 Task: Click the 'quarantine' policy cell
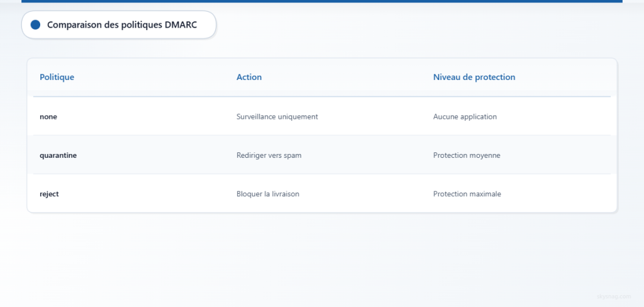point(58,155)
